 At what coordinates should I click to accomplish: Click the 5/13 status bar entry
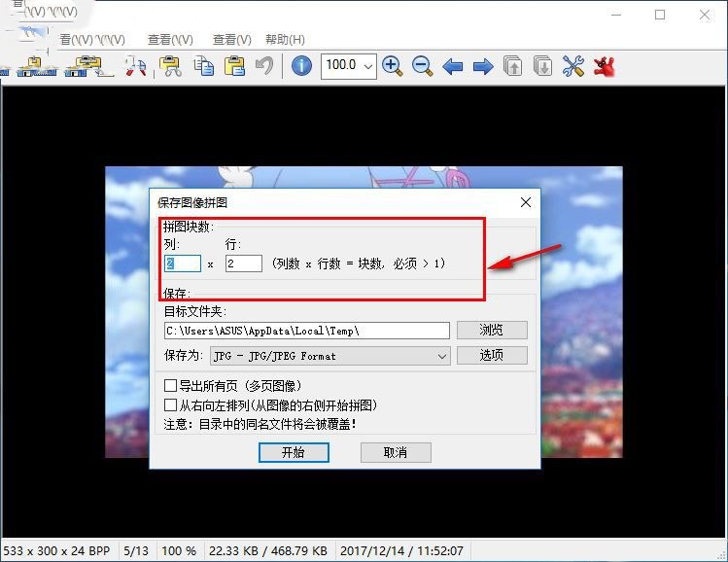[136, 551]
